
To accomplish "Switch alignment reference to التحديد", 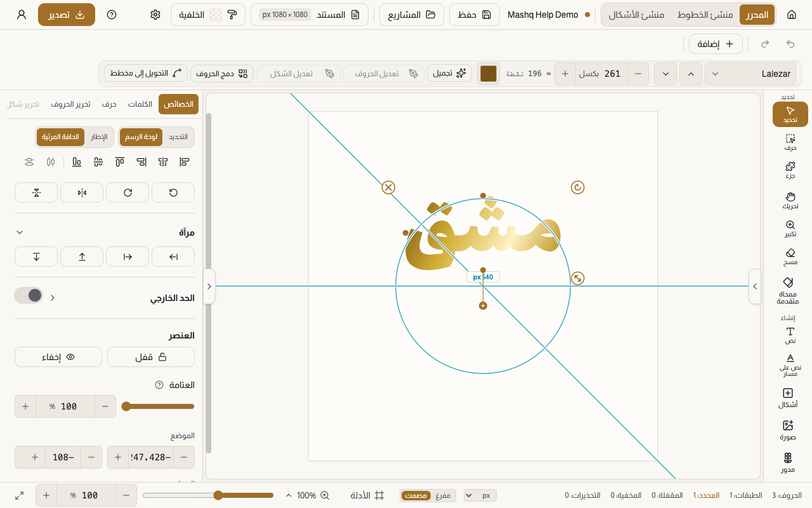I will (178, 137).
